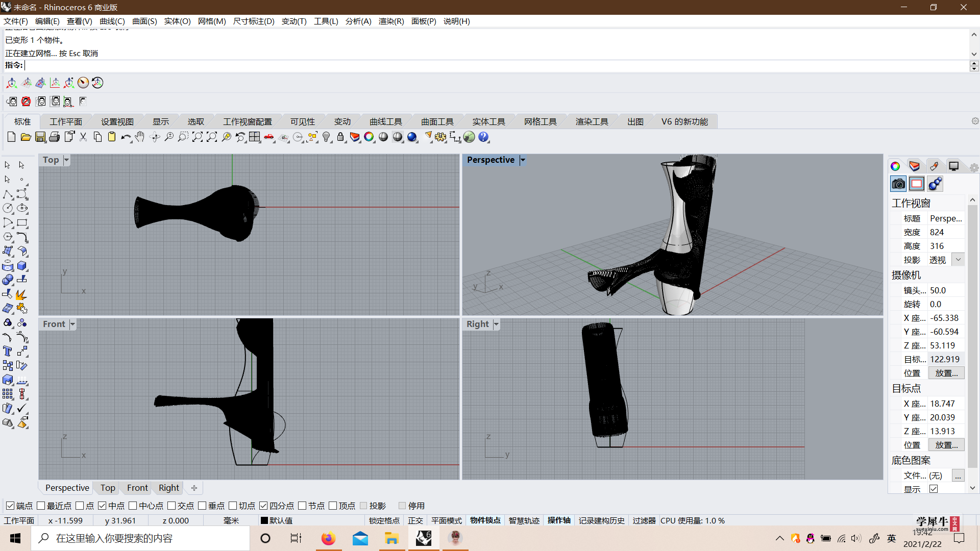Click the Explode icon in left sidebar
This screenshot has height=551, width=980.
tap(22, 294)
